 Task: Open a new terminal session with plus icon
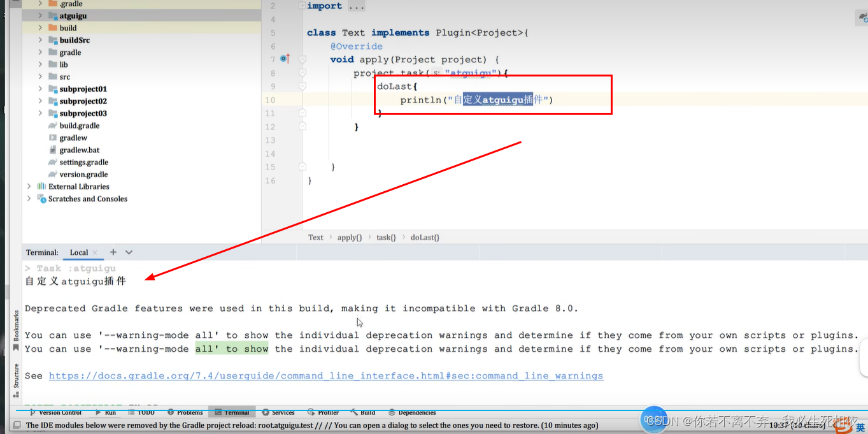pos(113,252)
